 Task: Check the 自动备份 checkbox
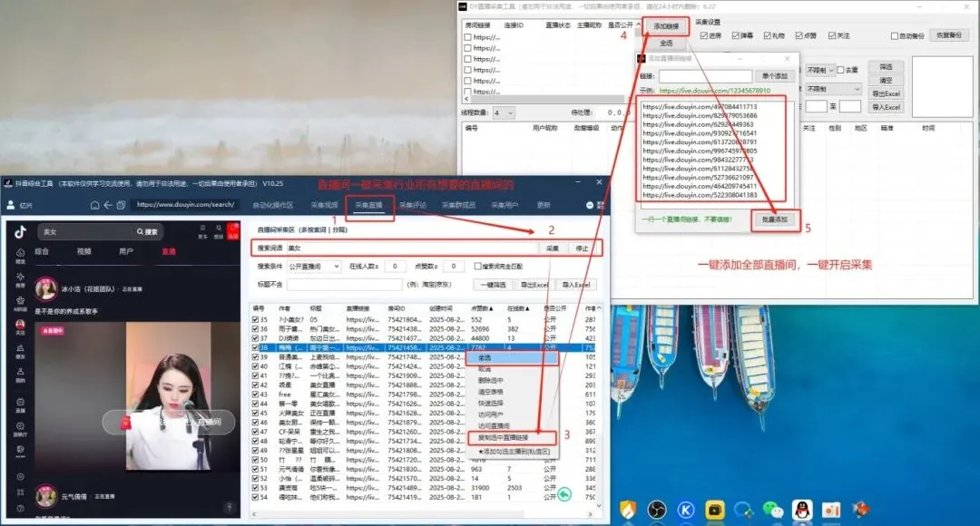tap(894, 34)
